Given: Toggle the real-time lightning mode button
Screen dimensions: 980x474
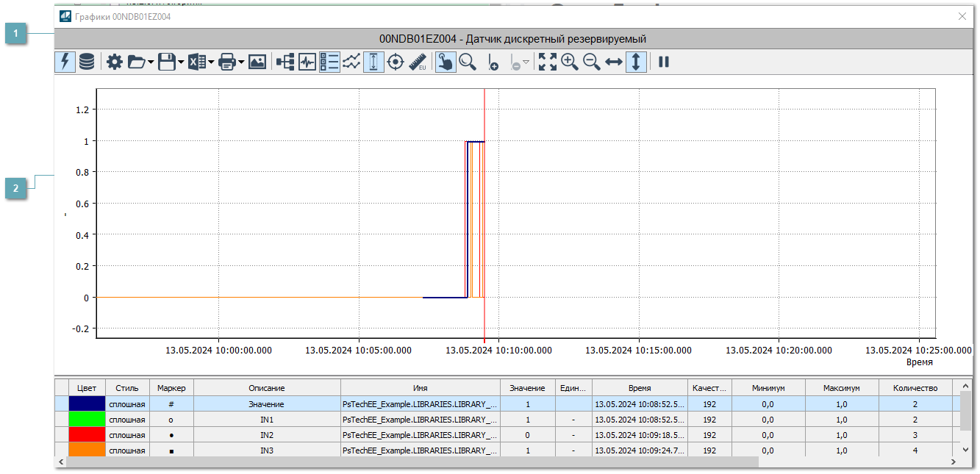Looking at the screenshot, I should coord(65,62).
